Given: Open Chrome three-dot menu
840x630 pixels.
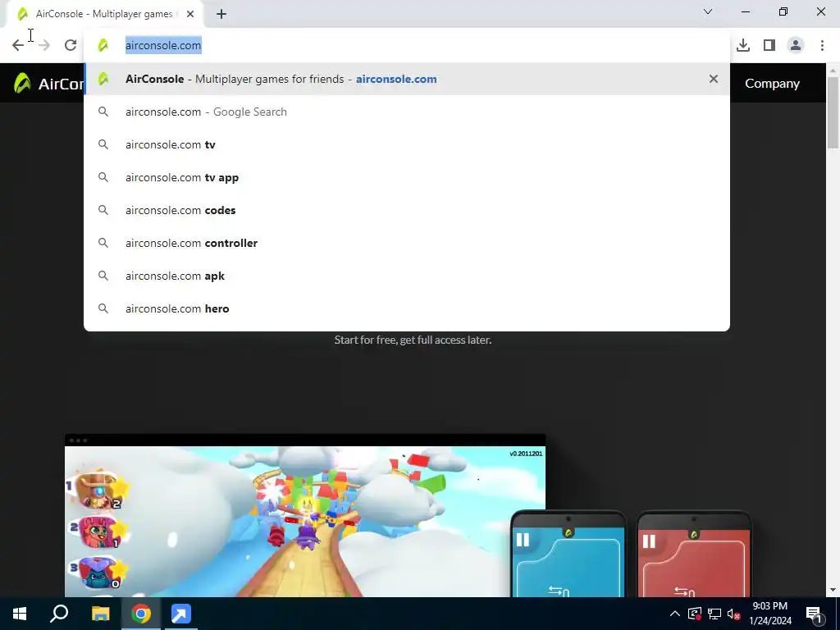Looking at the screenshot, I should (x=822, y=46).
